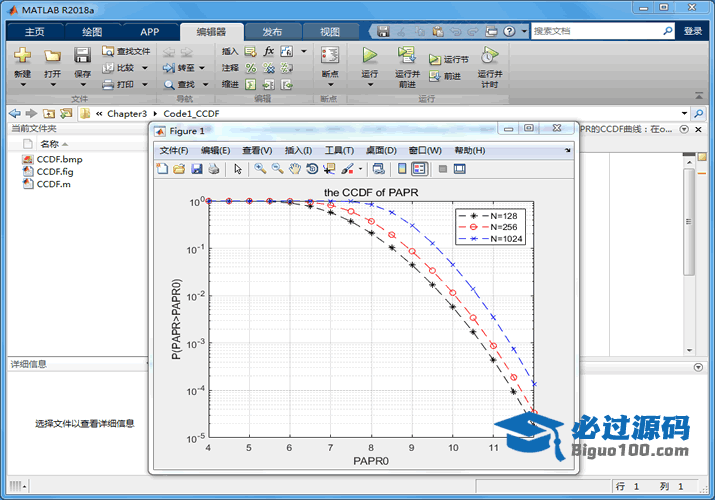
Task: Open the brush color dropdown arrow
Action: click(x=361, y=169)
